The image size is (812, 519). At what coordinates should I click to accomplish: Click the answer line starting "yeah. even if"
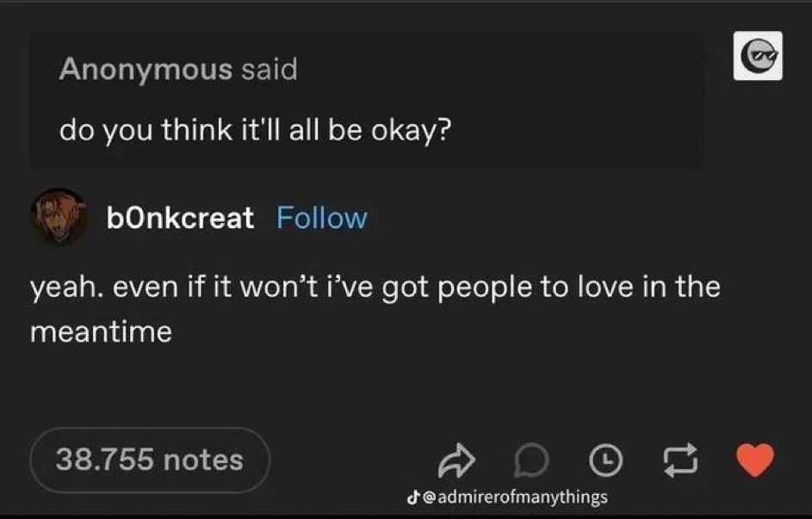[375, 286]
